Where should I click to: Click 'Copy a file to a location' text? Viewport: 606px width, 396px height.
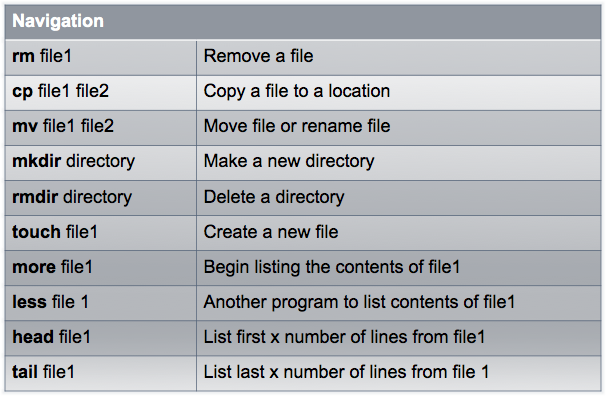pyautogui.click(x=297, y=92)
